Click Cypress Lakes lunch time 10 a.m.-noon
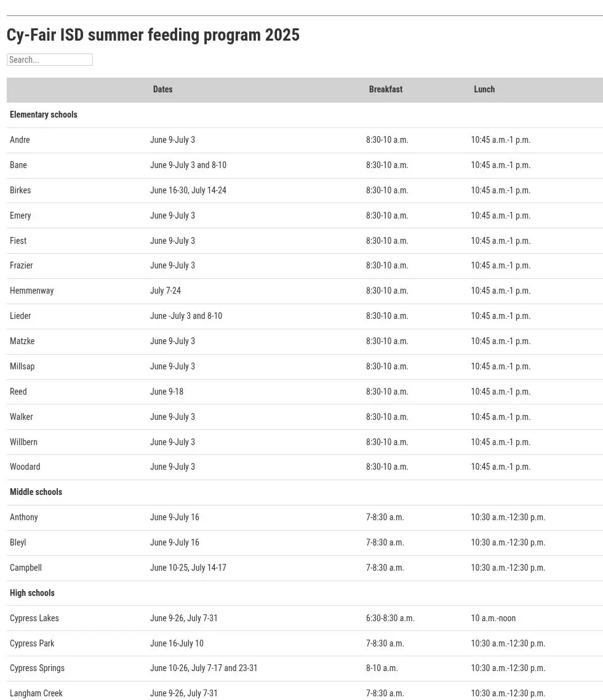This screenshot has height=700, width=603. point(493,618)
